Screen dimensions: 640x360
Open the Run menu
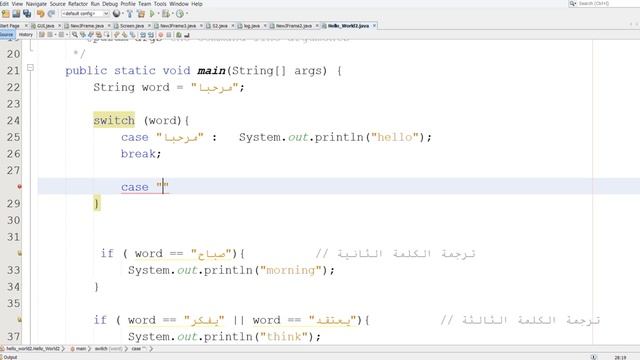tap(95, 4)
